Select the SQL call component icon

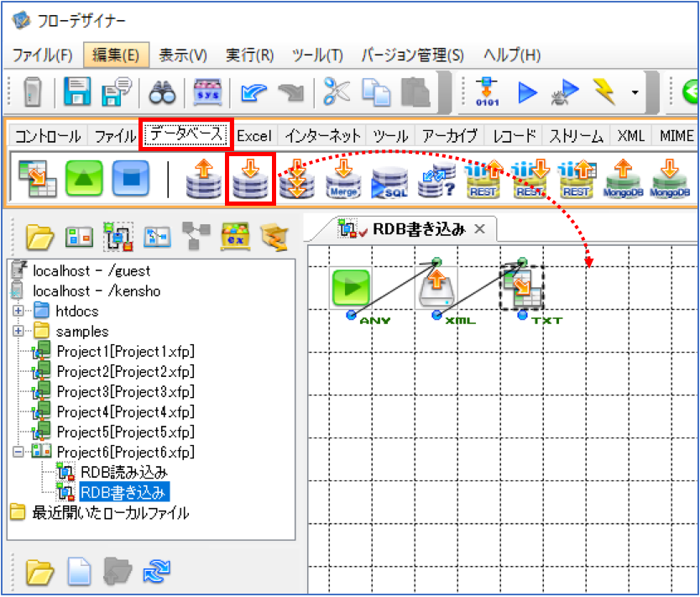point(389,181)
